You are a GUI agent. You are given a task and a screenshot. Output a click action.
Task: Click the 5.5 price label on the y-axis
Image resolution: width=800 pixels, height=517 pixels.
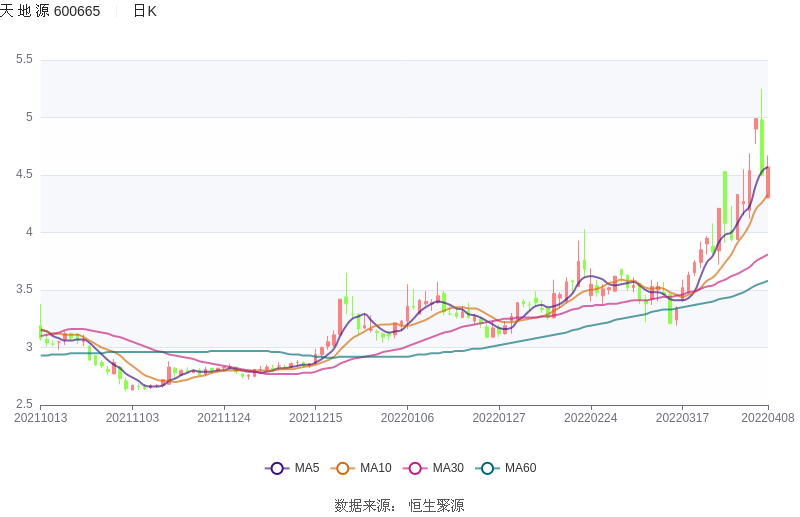coord(24,60)
